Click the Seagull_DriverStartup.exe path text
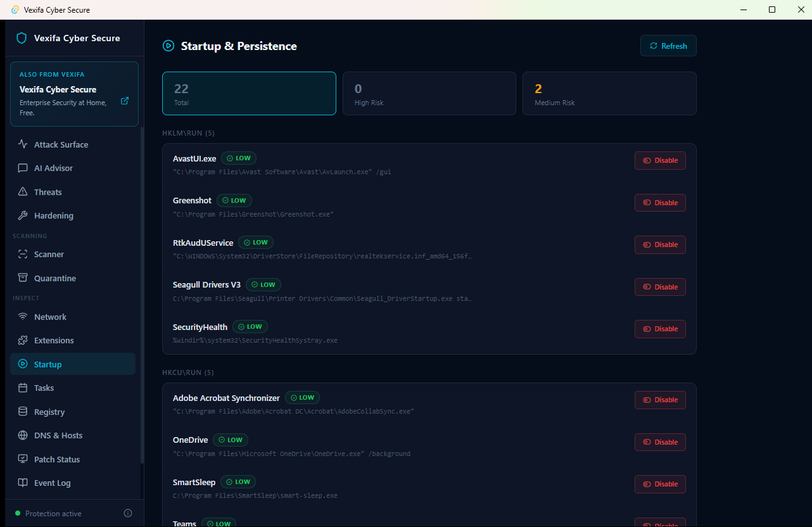 [x=322, y=298]
